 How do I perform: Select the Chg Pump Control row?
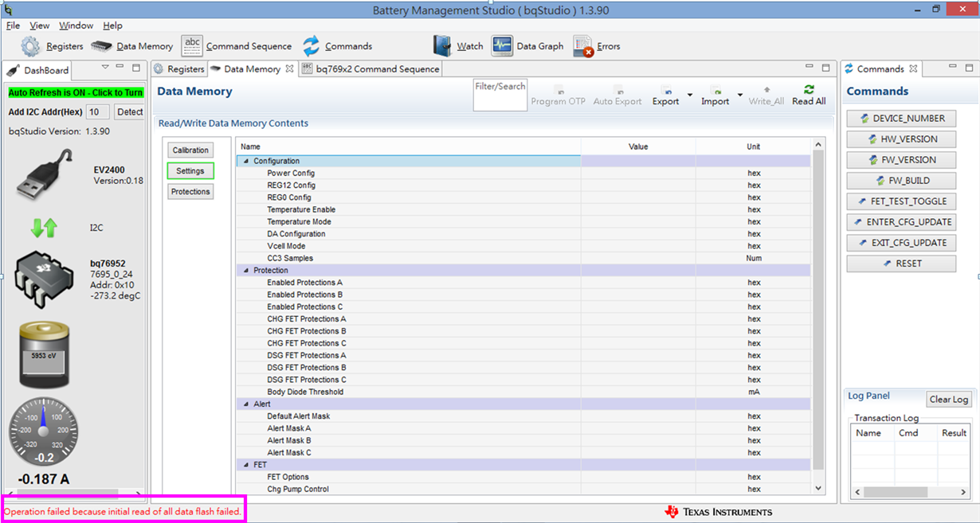pos(523,489)
